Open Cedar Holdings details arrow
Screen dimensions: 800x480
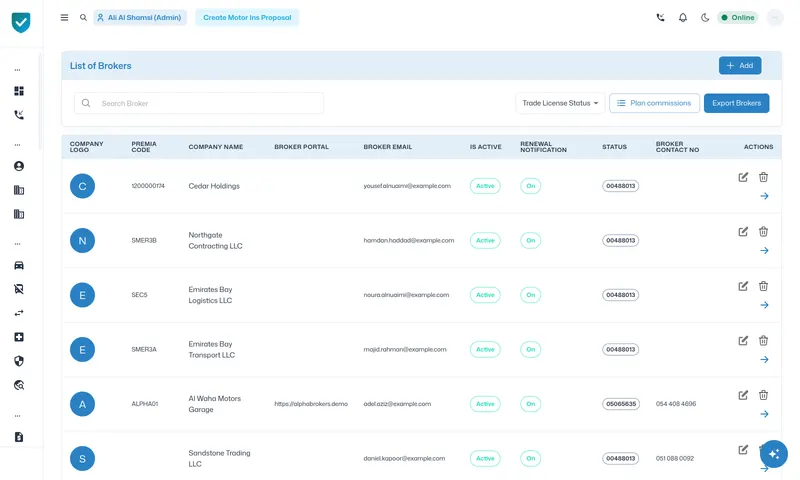[x=764, y=196]
